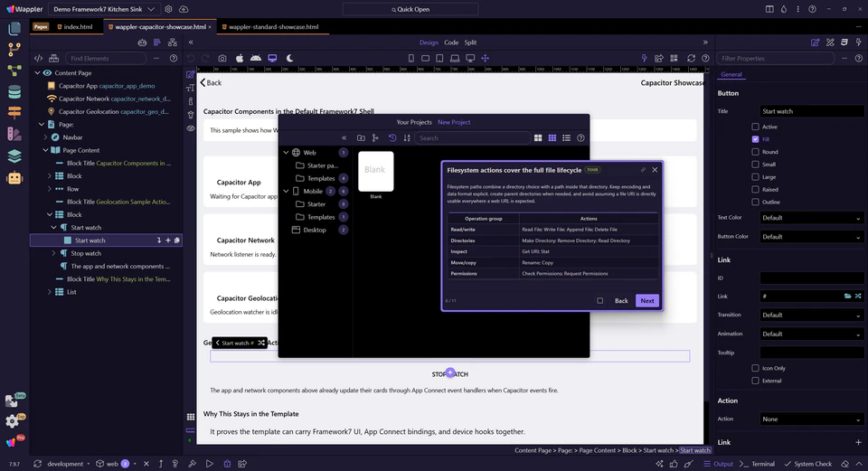Click Next in the tour popup
Image resolution: width=868 pixels, height=471 pixels.
tap(647, 300)
